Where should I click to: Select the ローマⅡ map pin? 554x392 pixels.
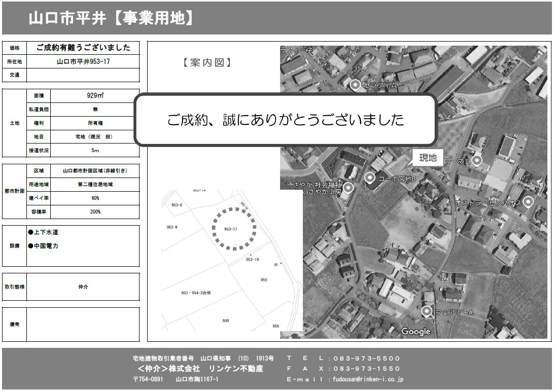476,160
